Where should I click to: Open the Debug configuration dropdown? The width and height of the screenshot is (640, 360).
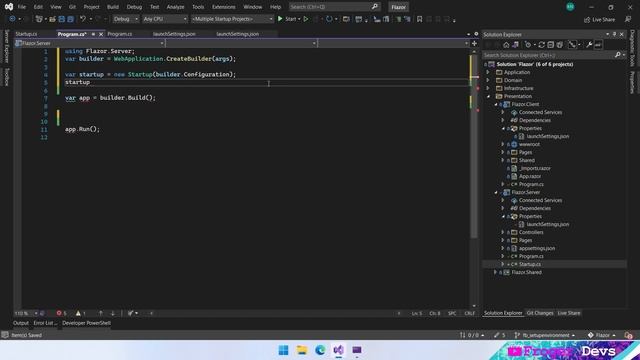[x=125, y=19]
